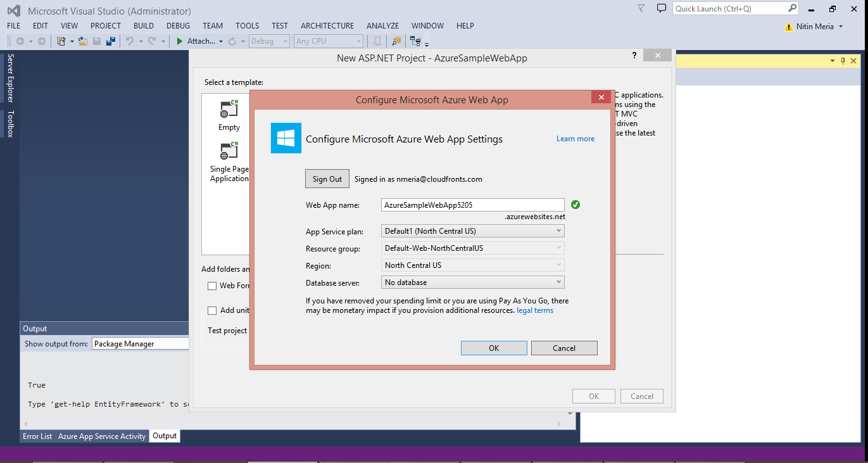Click the feedback speech bubble icon
868x463 pixels.
[662, 8]
